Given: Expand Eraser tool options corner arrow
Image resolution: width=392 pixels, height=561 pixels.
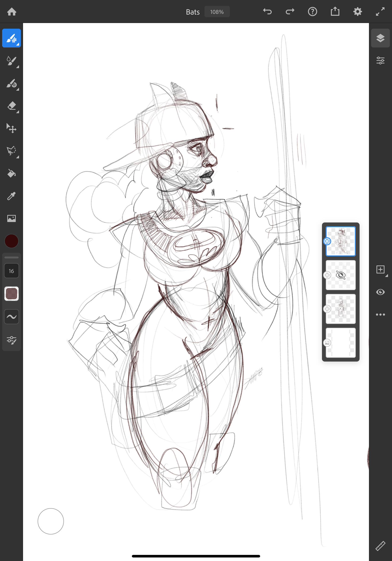Looking at the screenshot, I should [18, 112].
